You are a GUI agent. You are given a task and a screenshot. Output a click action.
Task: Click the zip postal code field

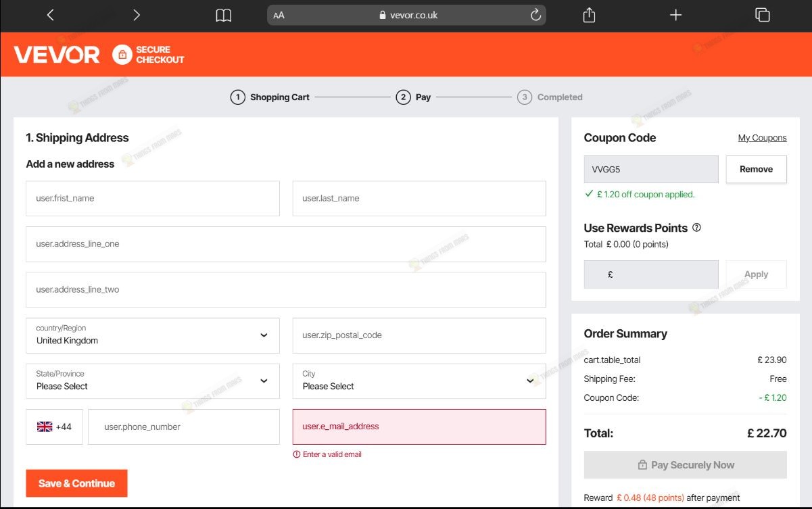419,335
